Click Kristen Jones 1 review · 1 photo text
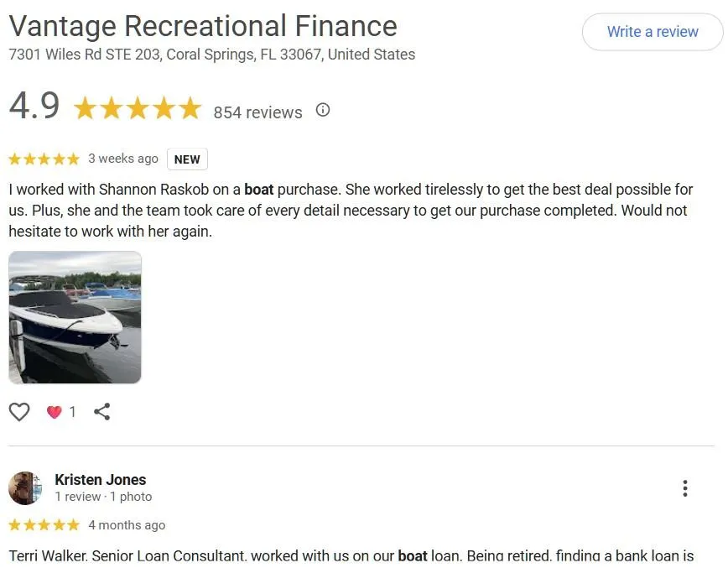 [103, 497]
